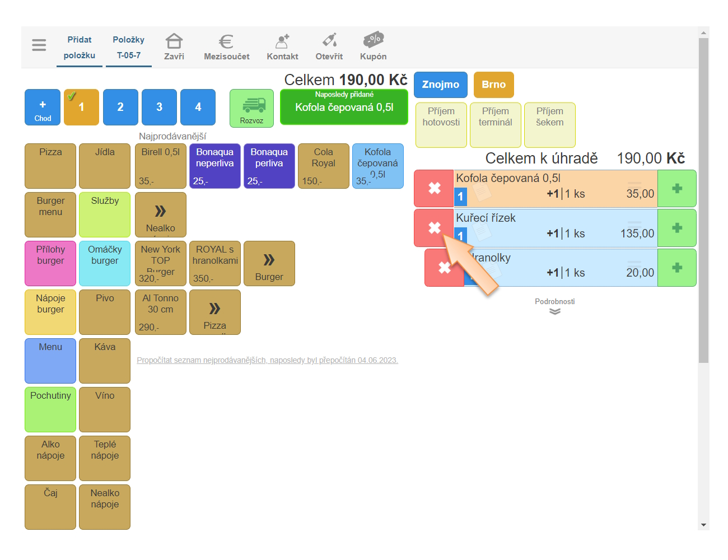Viewport: 728px width, 560px height.
Task: Expand Podrobnosti details section
Action: tap(554, 307)
